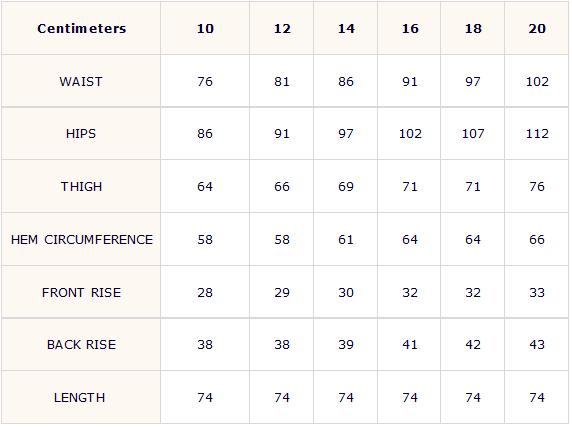Click the THIGH row label
572x427 pixels.
click(x=81, y=186)
